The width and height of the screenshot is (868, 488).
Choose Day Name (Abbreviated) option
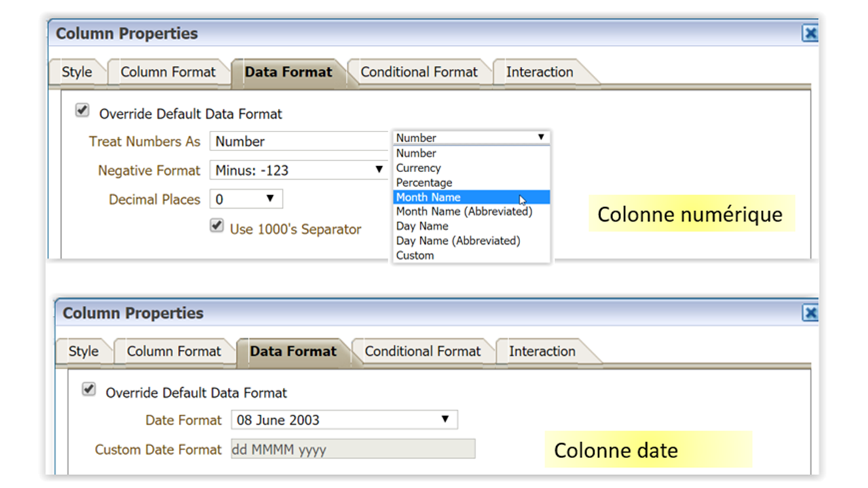tap(472, 241)
